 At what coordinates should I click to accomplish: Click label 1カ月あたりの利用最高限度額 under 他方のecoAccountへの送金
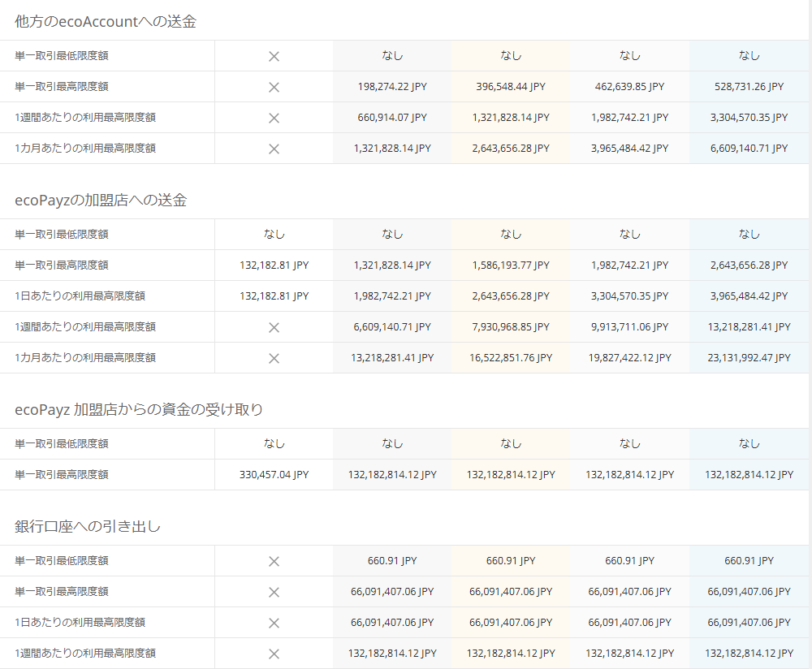coord(85,148)
